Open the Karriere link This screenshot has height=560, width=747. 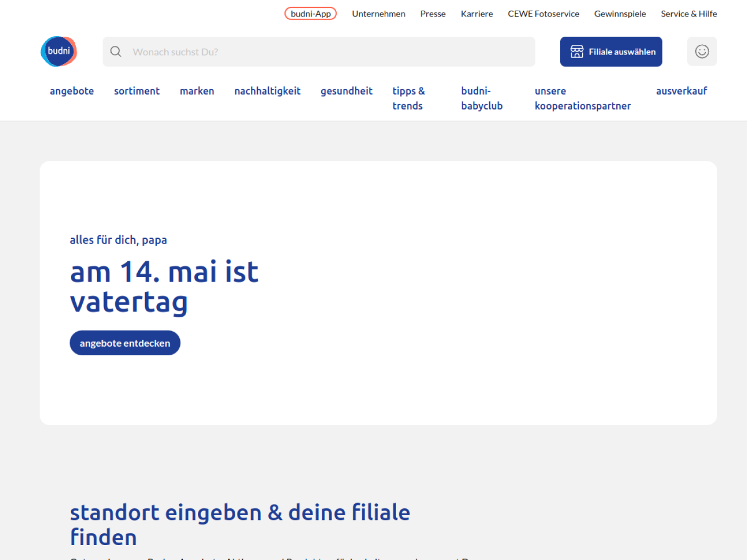coord(476,14)
